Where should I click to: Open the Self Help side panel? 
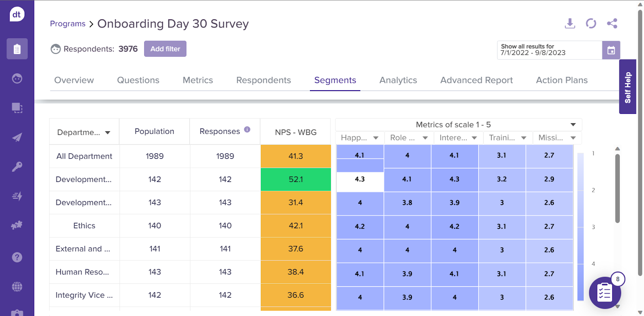pyautogui.click(x=627, y=87)
